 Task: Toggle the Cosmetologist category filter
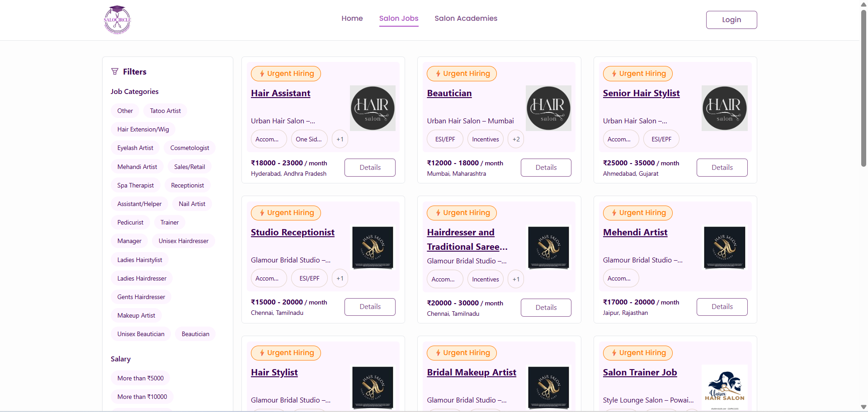click(x=190, y=148)
